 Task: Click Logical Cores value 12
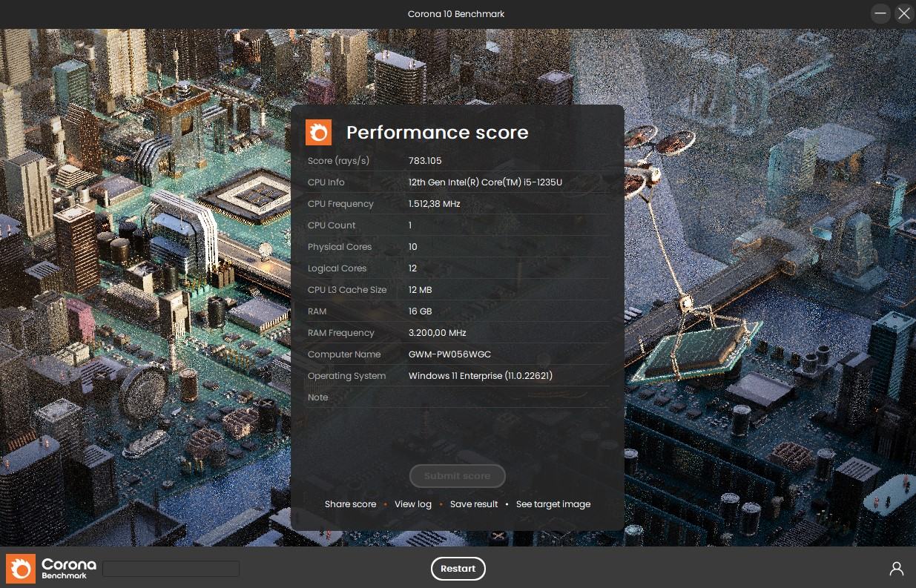click(412, 268)
